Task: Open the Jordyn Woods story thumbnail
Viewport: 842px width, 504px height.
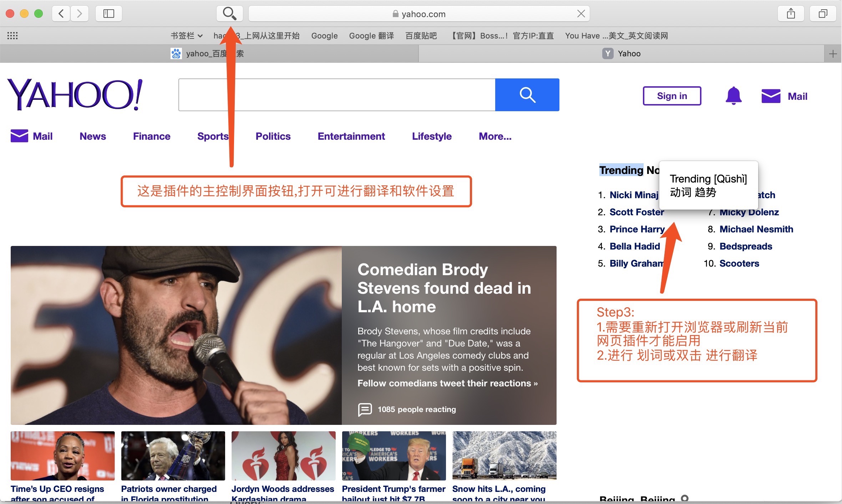Action: pyautogui.click(x=284, y=456)
